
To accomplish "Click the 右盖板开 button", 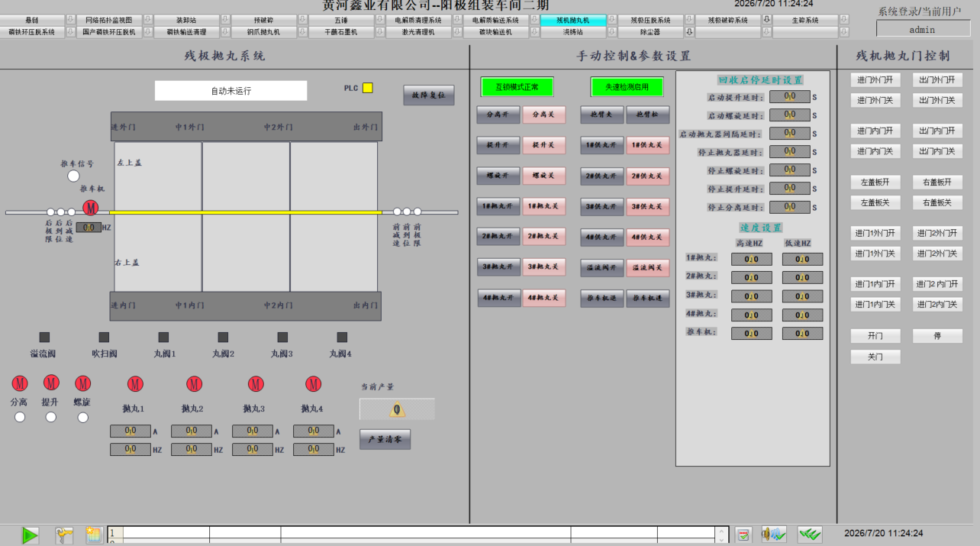I will pos(937,183).
